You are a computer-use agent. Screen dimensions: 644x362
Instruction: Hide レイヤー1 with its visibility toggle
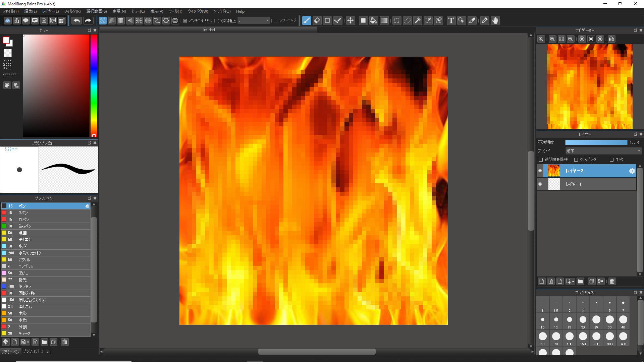(540, 184)
